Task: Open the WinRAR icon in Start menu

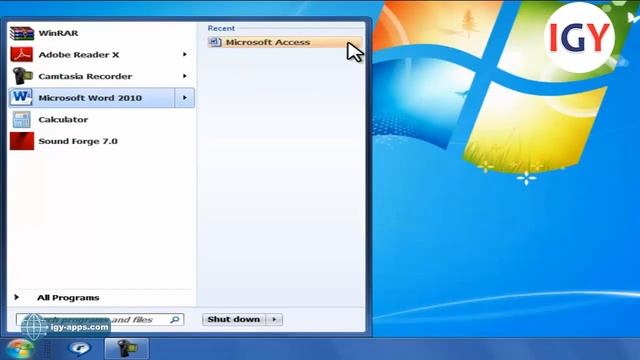Action: pos(22,33)
